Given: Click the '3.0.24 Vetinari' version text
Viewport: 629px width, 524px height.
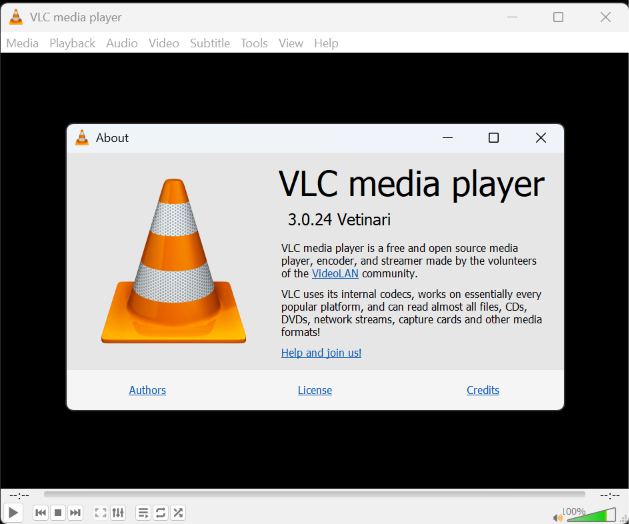Looking at the screenshot, I should (x=339, y=219).
